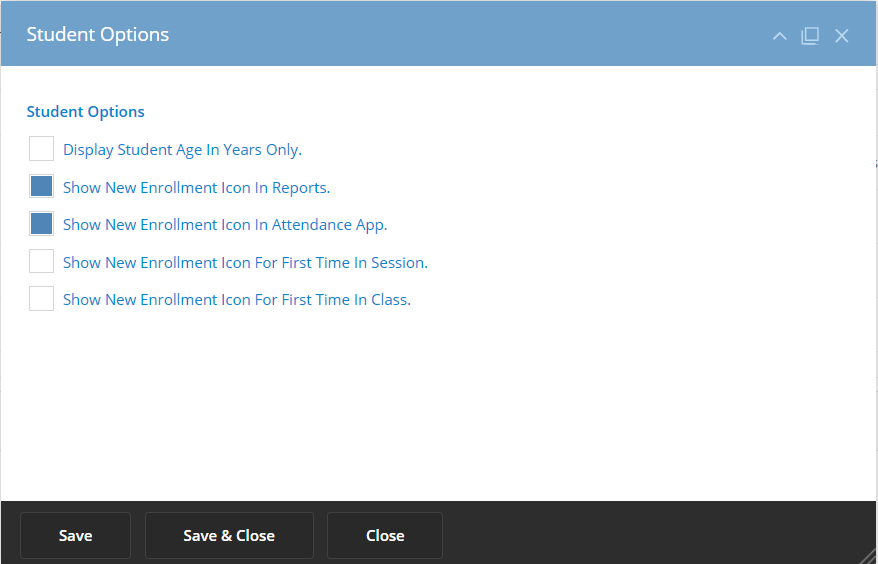Uncheck the Enrollment Icon In Attendance App checkbox
Viewport: 878px width, 564px height.
(x=41, y=224)
